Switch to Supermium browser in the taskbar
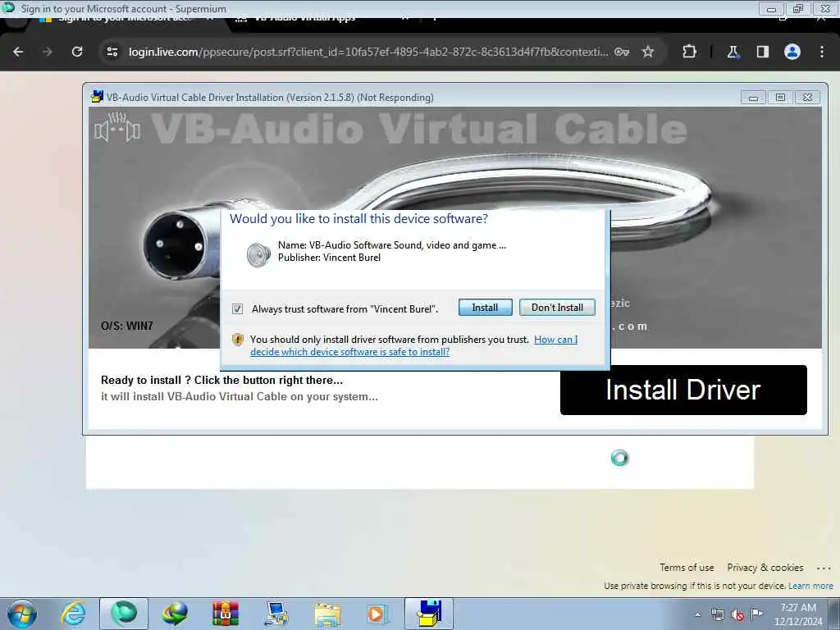The height and width of the screenshot is (630, 840). coord(124,614)
